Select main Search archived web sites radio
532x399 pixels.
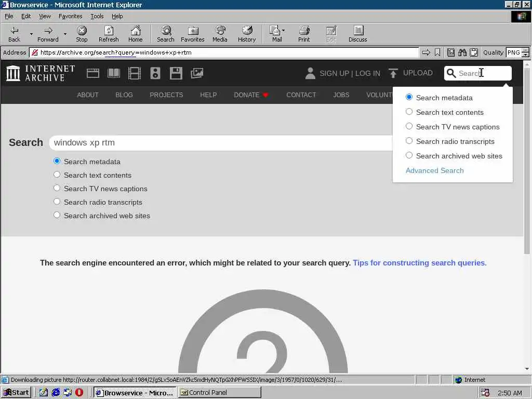[x=57, y=216]
